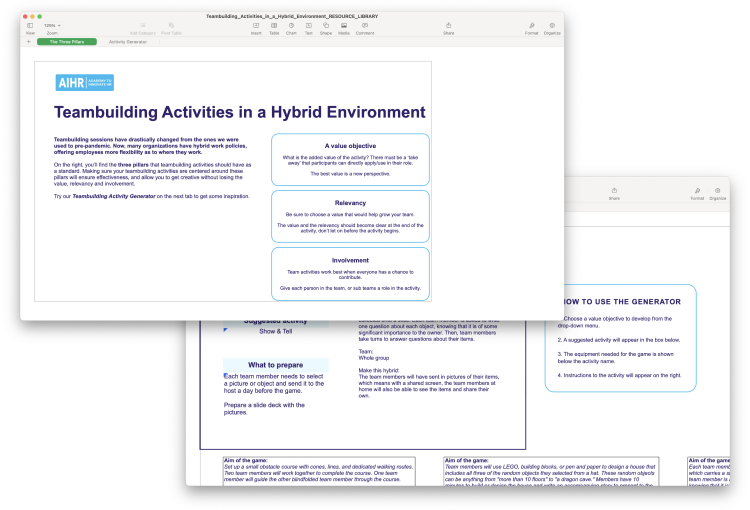This screenshot has width=750, height=510.
Task: Click the LEGO Aim of the game box
Action: tap(551, 471)
